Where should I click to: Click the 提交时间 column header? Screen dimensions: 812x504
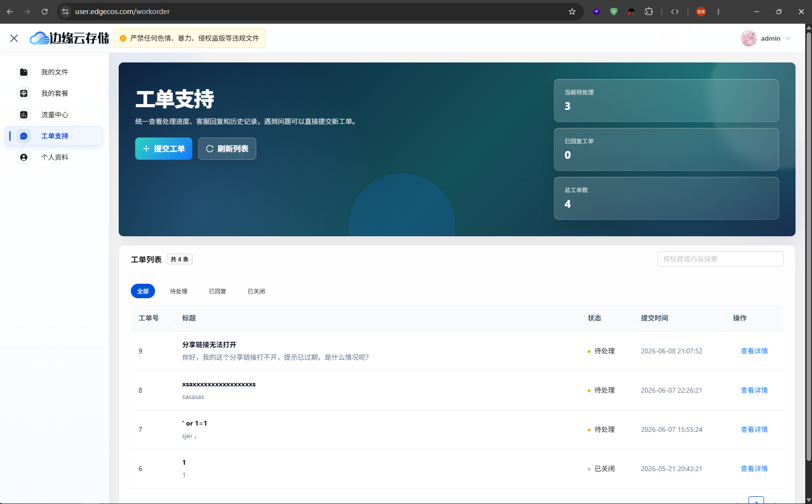pos(655,318)
